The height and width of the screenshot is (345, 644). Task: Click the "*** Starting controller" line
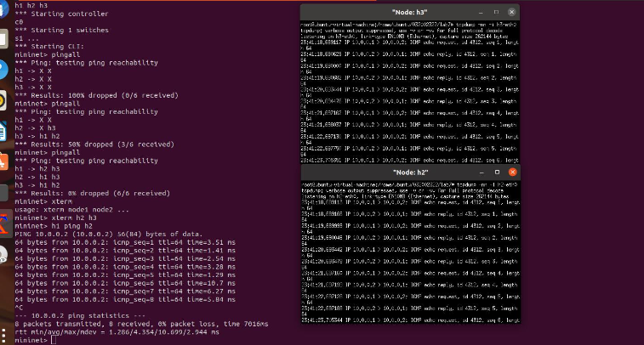[x=61, y=14]
